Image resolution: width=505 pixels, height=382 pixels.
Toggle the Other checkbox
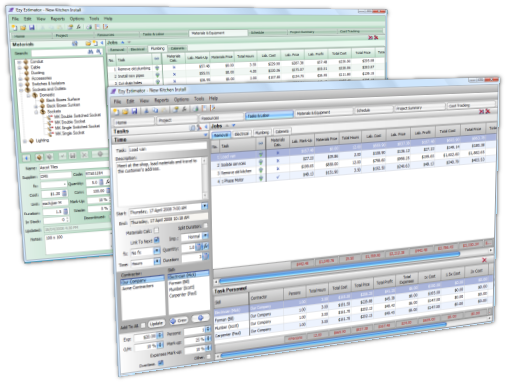point(208,357)
